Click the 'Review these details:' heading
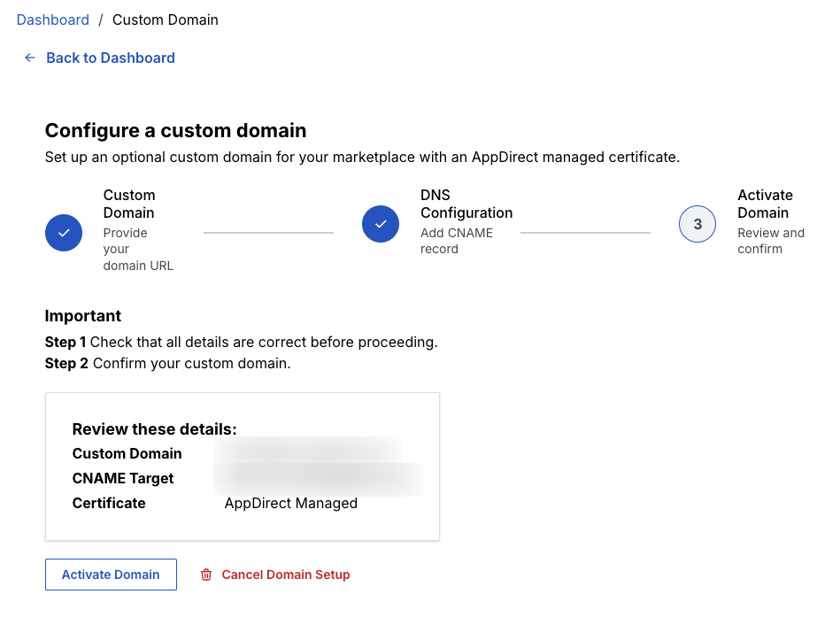 coord(154,428)
